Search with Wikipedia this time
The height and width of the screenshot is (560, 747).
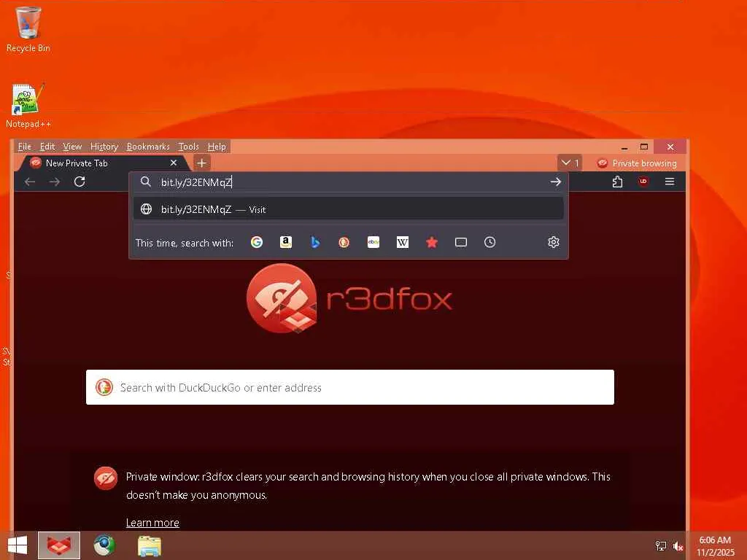click(403, 242)
